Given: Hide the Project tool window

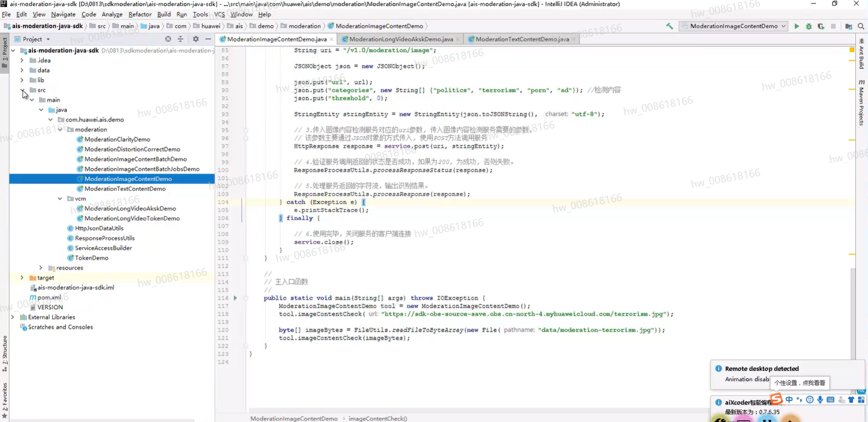Looking at the screenshot, I should pos(208,39).
